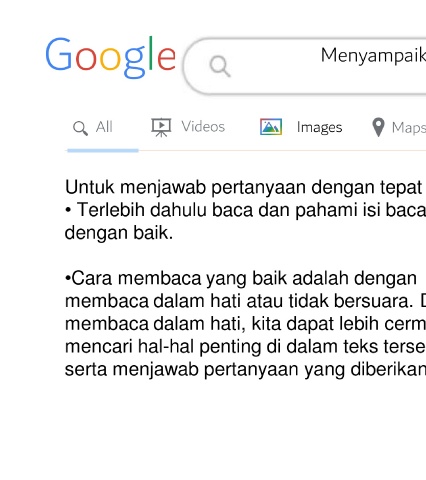Image resolution: width=426 pixels, height=480 pixels.
Task: Go to the Maps tab
Action: (409, 128)
